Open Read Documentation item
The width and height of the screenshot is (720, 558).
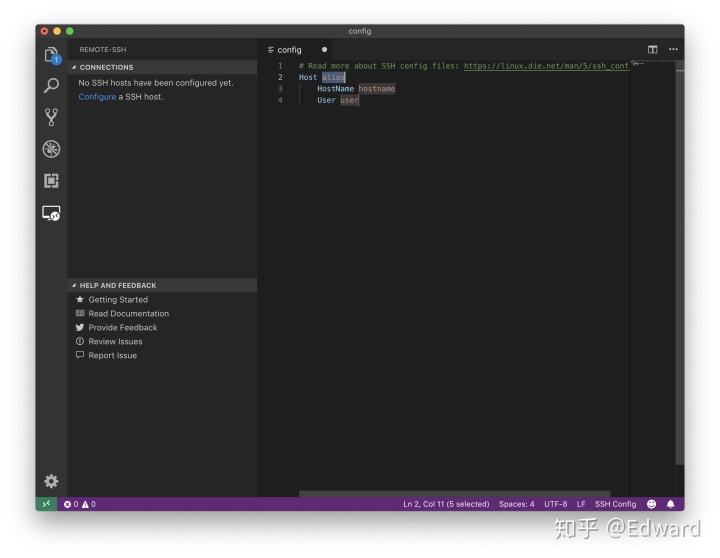click(129, 313)
